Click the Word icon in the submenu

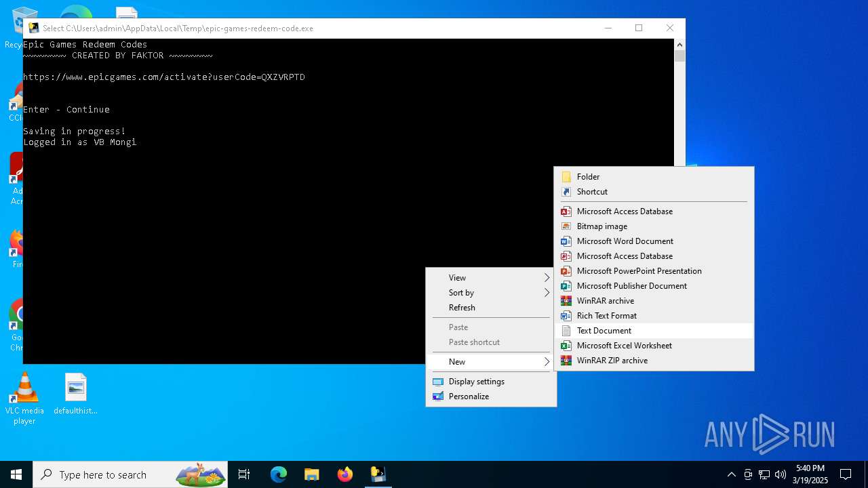[566, 241]
